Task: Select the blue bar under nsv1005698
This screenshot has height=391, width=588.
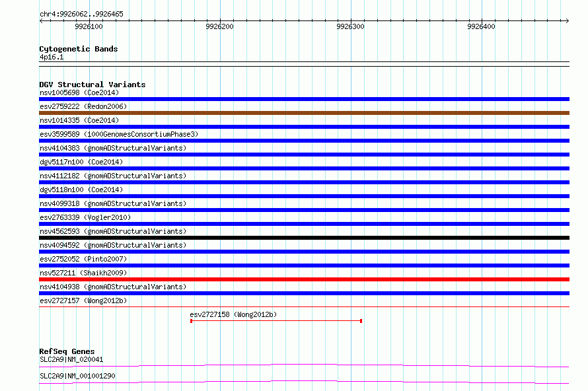Action: pyautogui.click(x=304, y=99)
